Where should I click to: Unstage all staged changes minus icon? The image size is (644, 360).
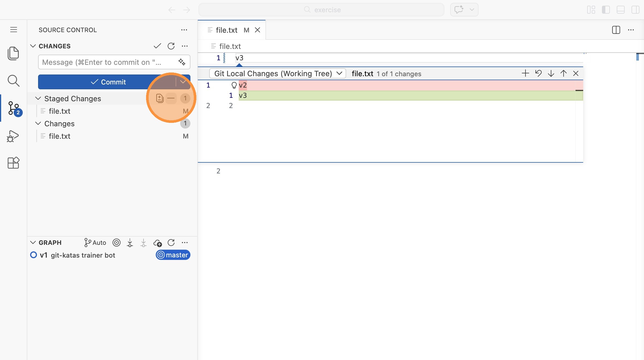tap(171, 98)
